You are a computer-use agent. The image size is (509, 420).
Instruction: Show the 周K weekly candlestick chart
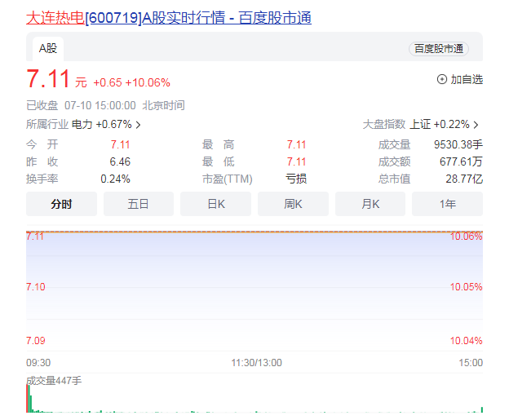coord(293,204)
